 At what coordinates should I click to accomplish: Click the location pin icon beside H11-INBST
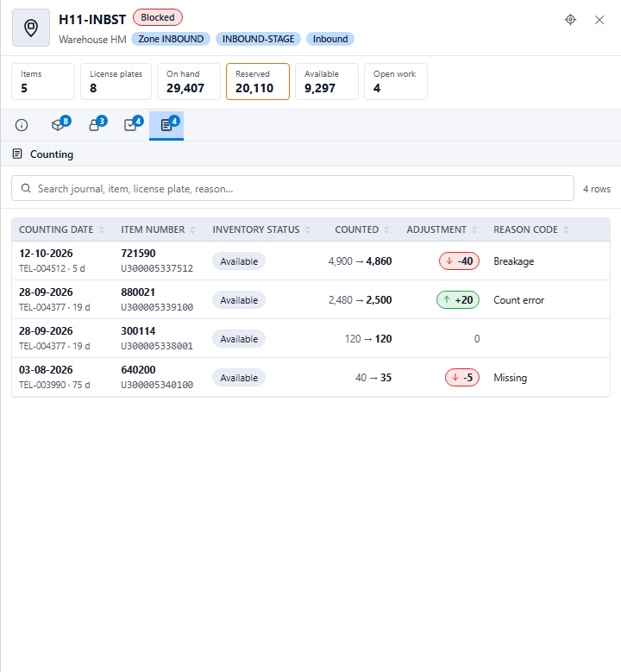(31, 28)
